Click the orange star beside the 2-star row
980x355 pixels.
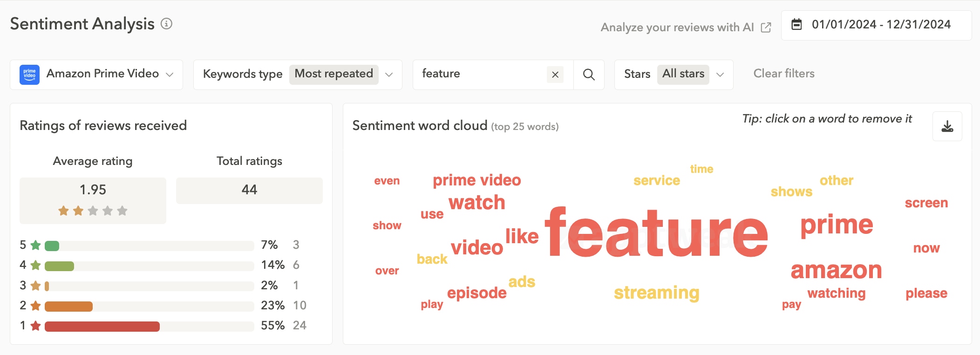pos(35,305)
